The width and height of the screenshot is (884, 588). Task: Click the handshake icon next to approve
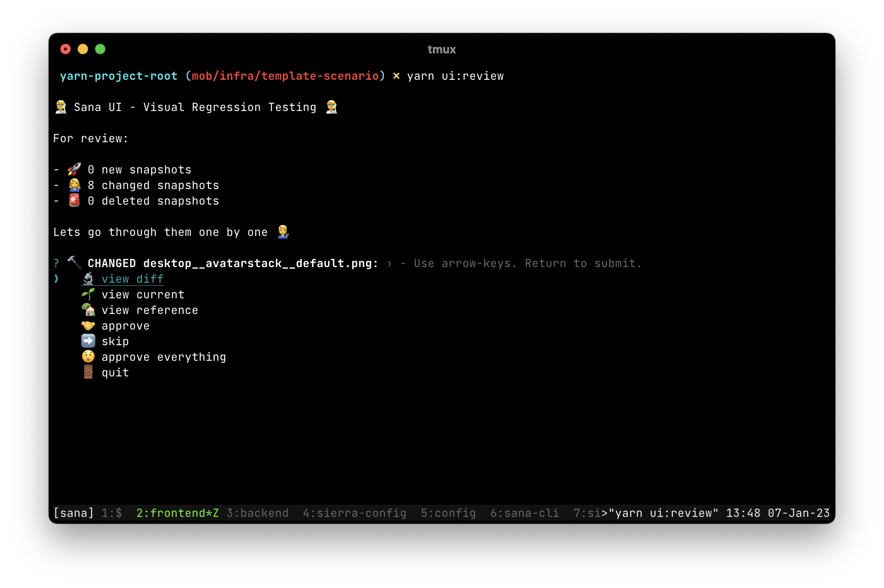pyautogui.click(x=88, y=326)
